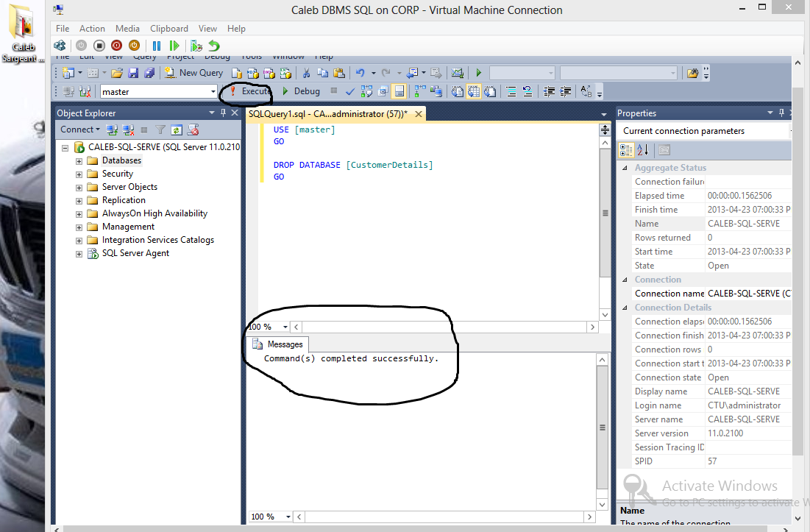Select the SQLQuery1.sql tab
The image size is (810, 532).
328,114
